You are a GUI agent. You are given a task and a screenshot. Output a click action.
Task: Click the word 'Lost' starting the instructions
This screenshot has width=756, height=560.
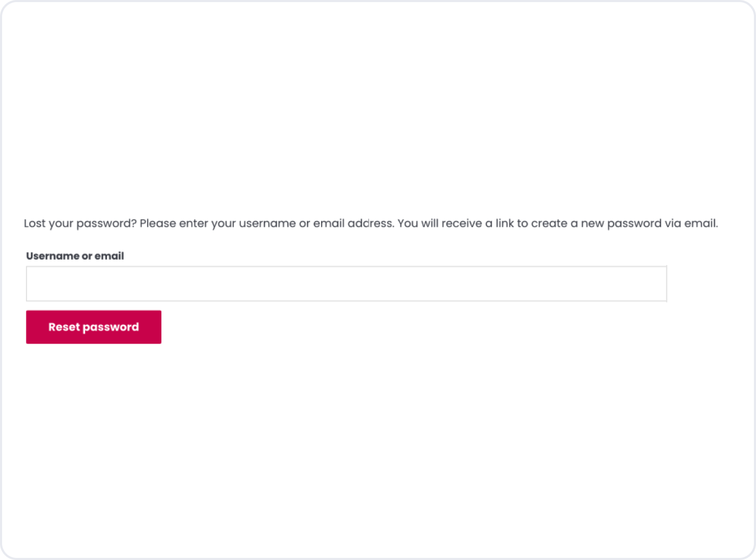[35, 224]
